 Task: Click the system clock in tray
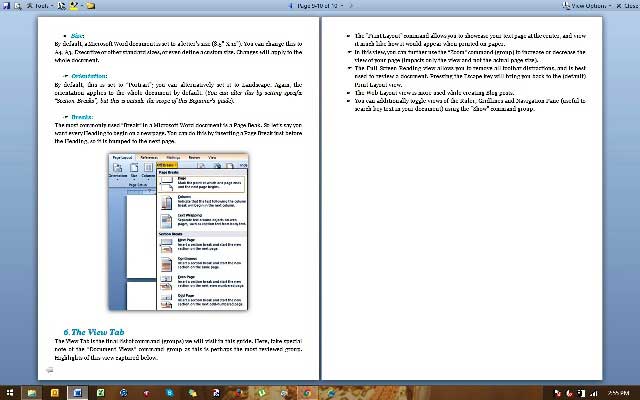tap(618, 393)
